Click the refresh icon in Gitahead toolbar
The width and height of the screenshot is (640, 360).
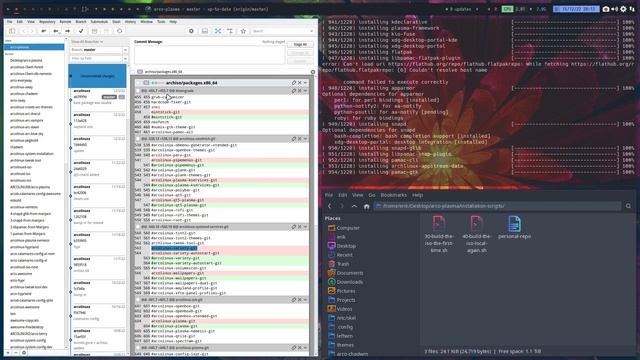[120, 31]
